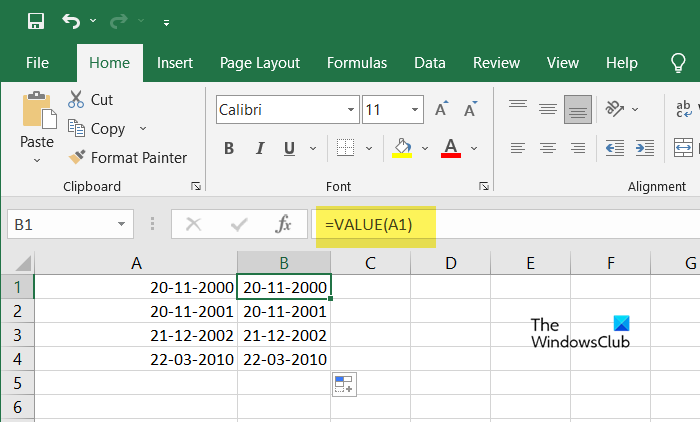Click the Cut button
The height and width of the screenshot is (422, 700).
[x=91, y=99]
